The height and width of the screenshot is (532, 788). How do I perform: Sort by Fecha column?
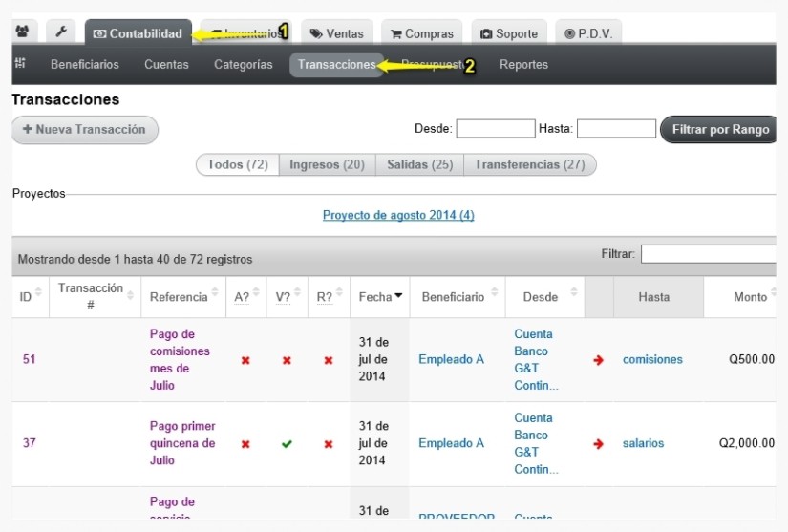click(380, 296)
